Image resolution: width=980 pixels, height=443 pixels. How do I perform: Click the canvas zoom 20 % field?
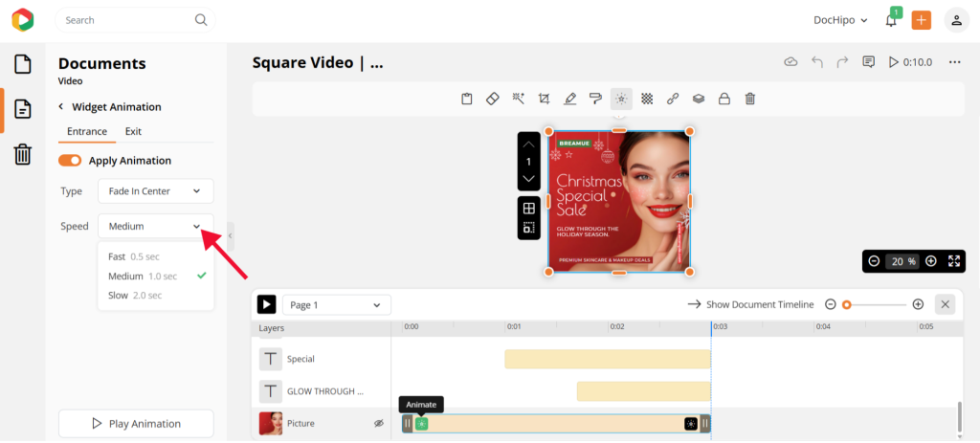pyautogui.click(x=902, y=261)
